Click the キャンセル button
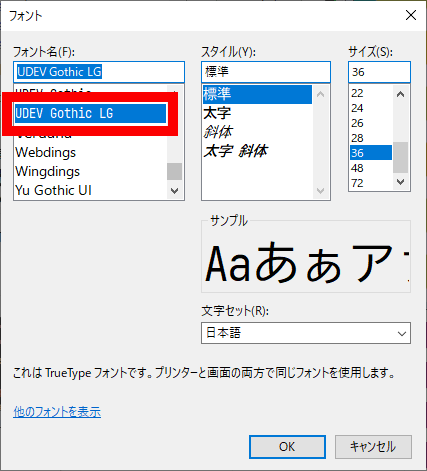This screenshot has width=427, height=471. click(373, 447)
